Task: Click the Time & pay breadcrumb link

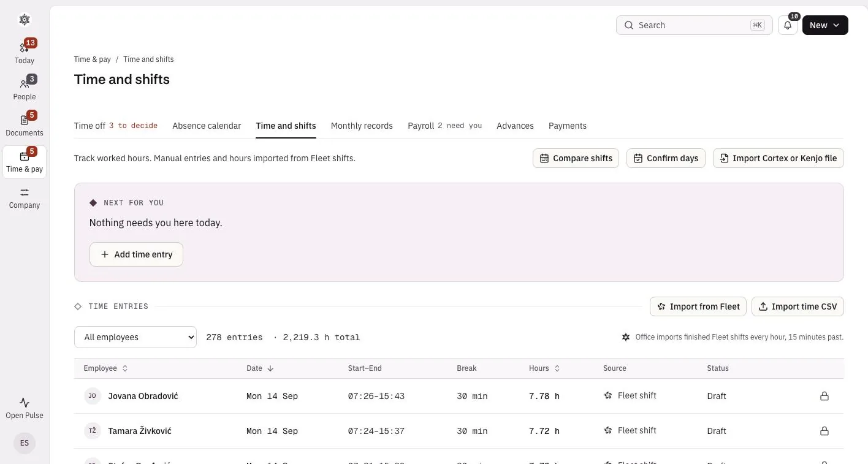Action: point(93,59)
